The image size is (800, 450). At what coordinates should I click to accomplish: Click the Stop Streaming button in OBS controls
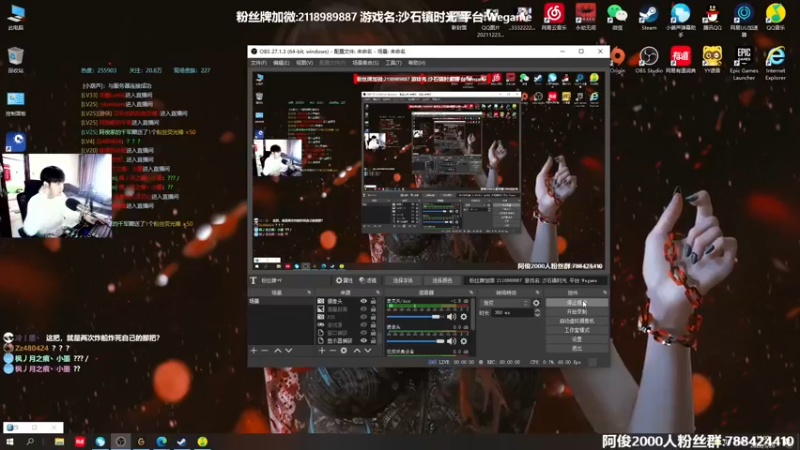[577, 303]
